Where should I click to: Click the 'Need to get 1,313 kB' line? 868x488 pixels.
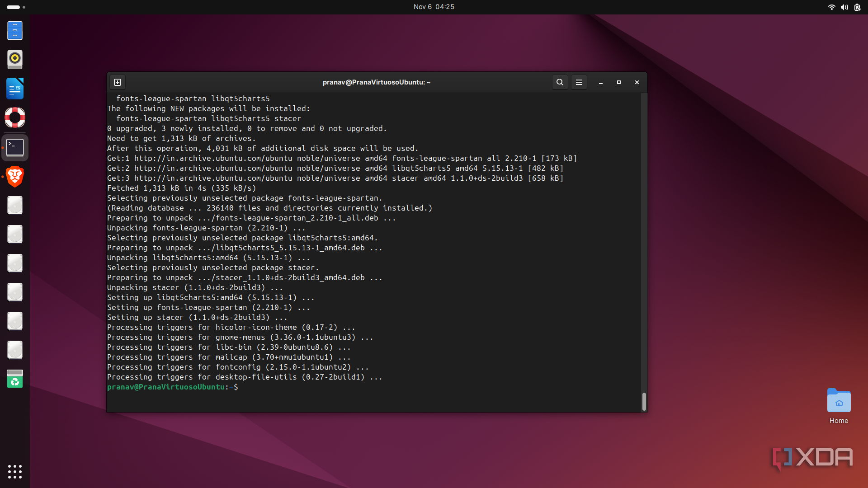click(x=182, y=138)
